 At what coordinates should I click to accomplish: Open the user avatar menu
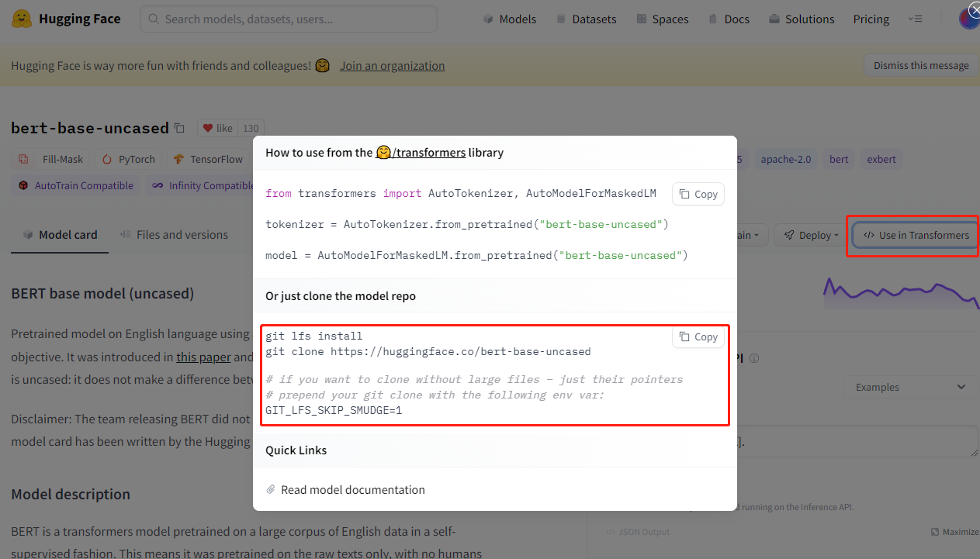[968, 19]
